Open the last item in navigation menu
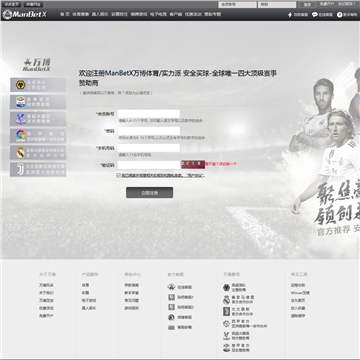Screen dimensions: 360x360 coord(213,14)
